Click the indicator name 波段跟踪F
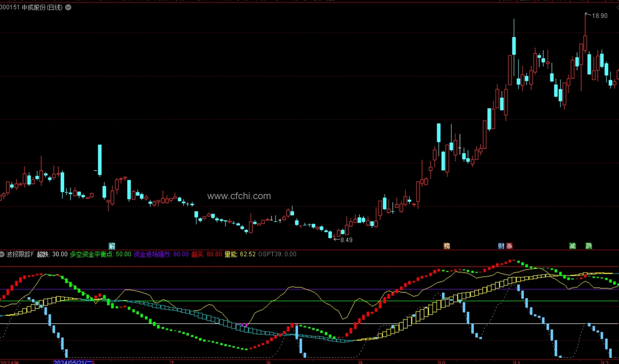This screenshot has height=364, width=619. (x=20, y=254)
